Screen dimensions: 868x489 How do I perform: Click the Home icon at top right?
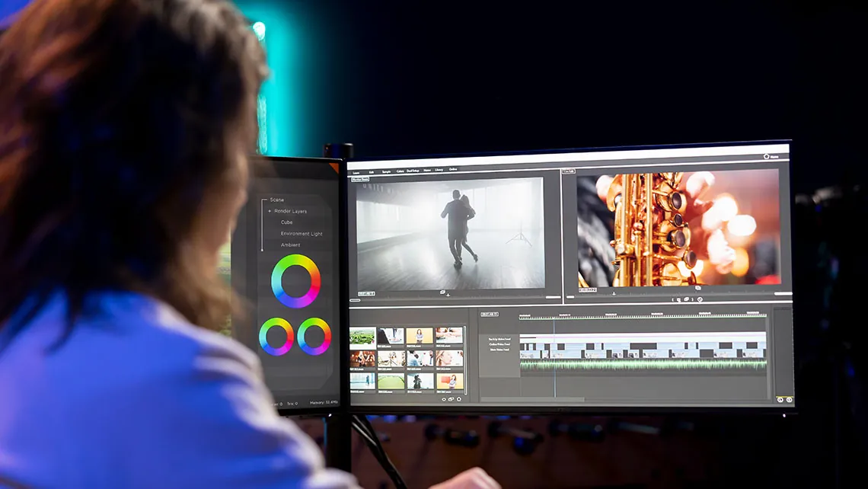pyautogui.click(x=767, y=157)
